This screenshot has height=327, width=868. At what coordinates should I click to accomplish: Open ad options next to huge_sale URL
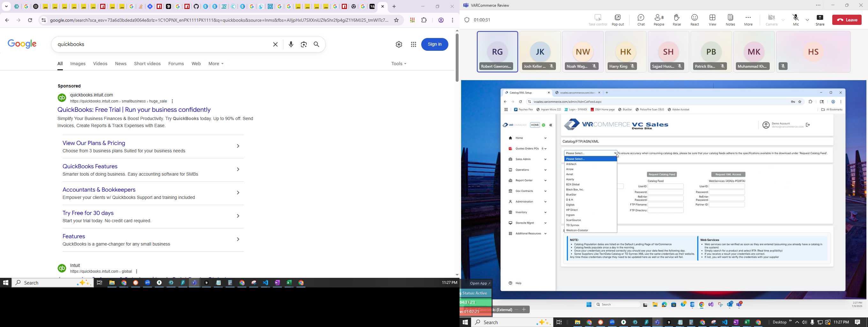point(173,102)
